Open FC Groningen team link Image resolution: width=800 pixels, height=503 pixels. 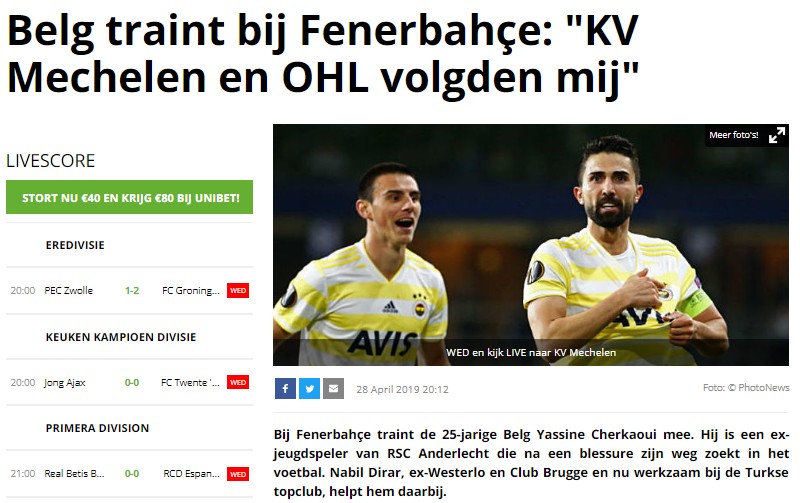[x=190, y=291]
